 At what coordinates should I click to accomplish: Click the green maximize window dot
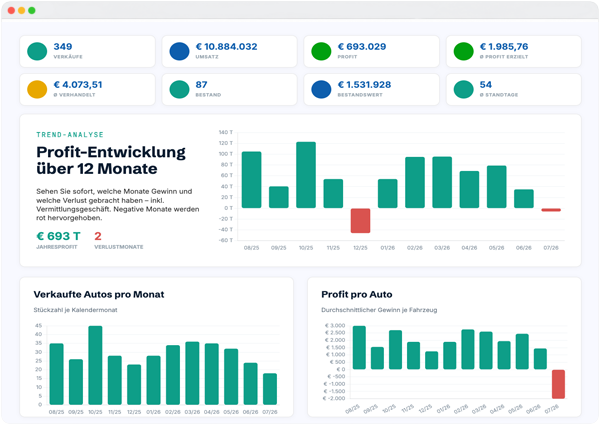tap(32, 10)
